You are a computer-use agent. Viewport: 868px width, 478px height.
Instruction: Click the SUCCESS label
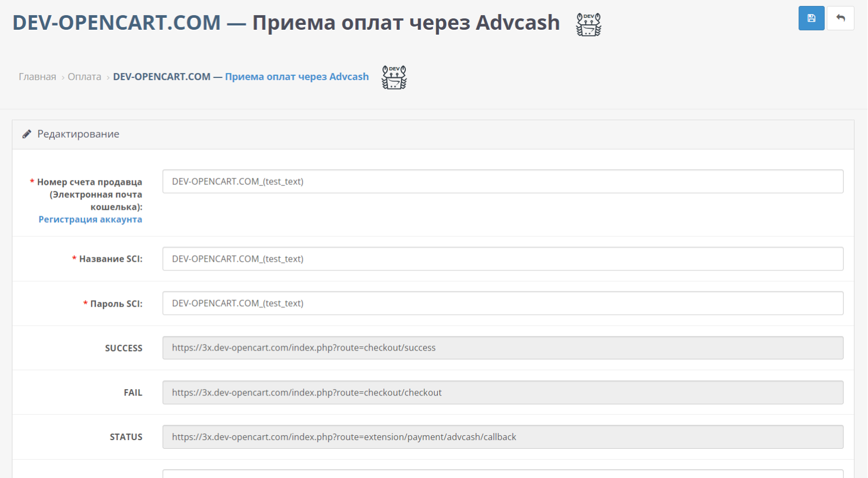click(x=124, y=348)
